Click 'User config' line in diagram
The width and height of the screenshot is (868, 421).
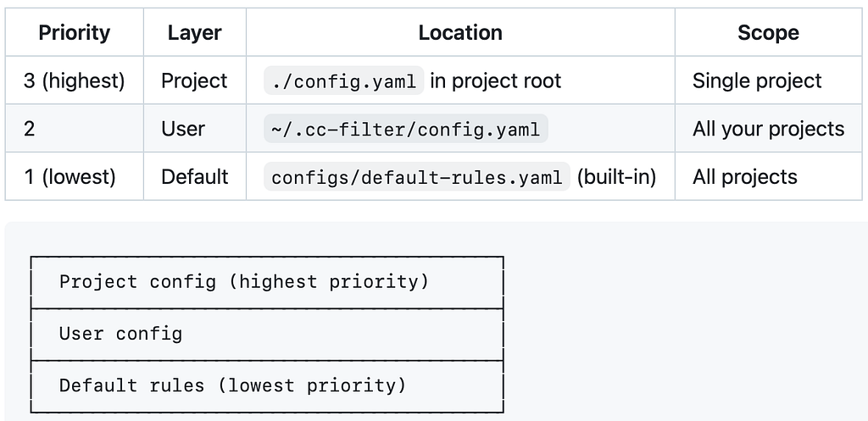(120, 334)
